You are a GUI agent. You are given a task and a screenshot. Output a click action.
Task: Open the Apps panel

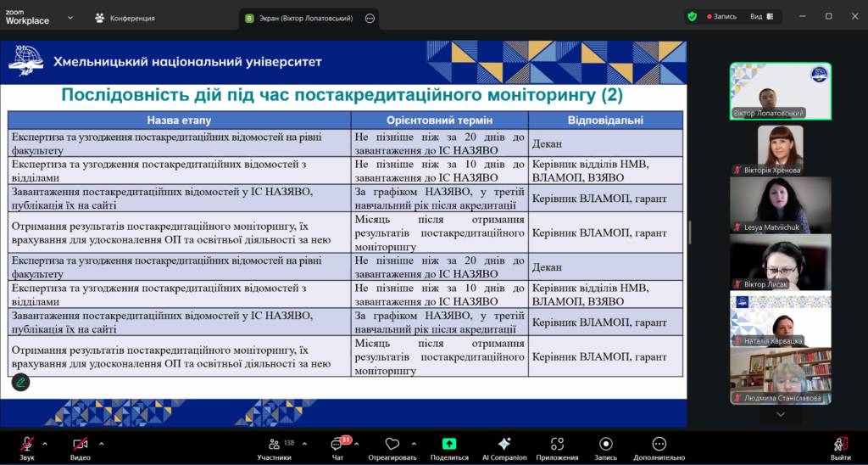pyautogui.click(x=557, y=444)
